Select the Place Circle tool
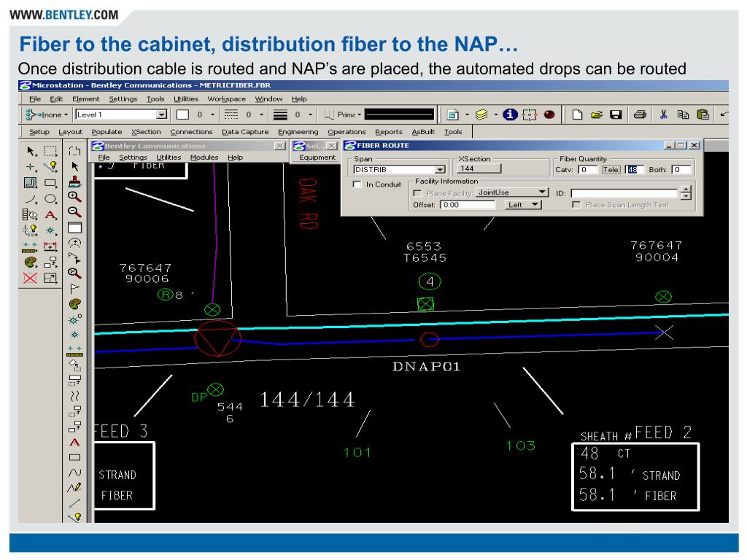Image resolution: width=747 pixels, height=560 pixels. pos(50,198)
